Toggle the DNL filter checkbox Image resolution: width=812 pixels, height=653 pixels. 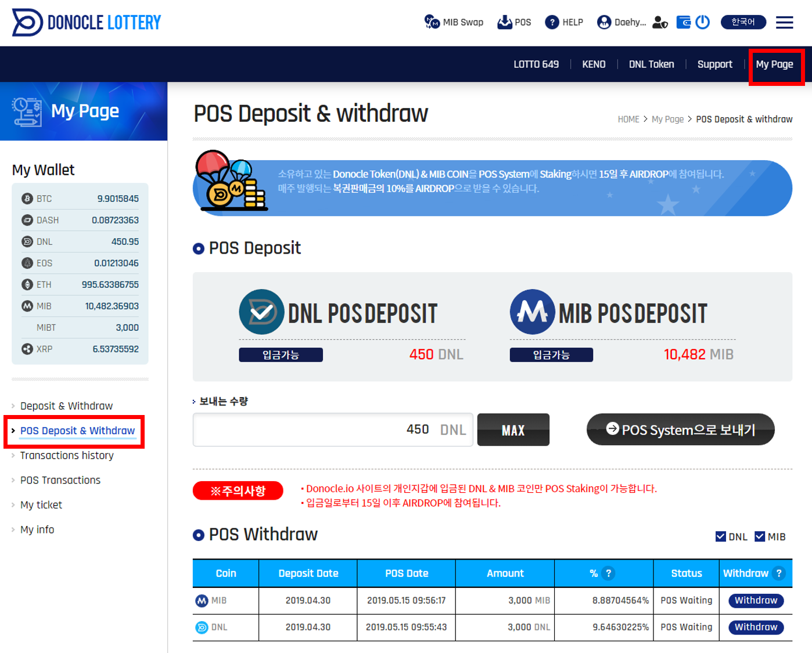click(x=721, y=536)
